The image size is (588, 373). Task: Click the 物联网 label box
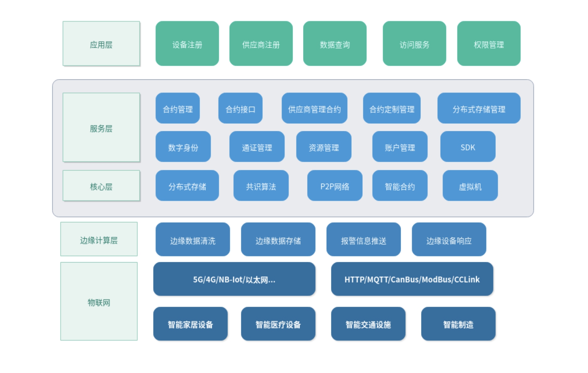click(x=99, y=301)
